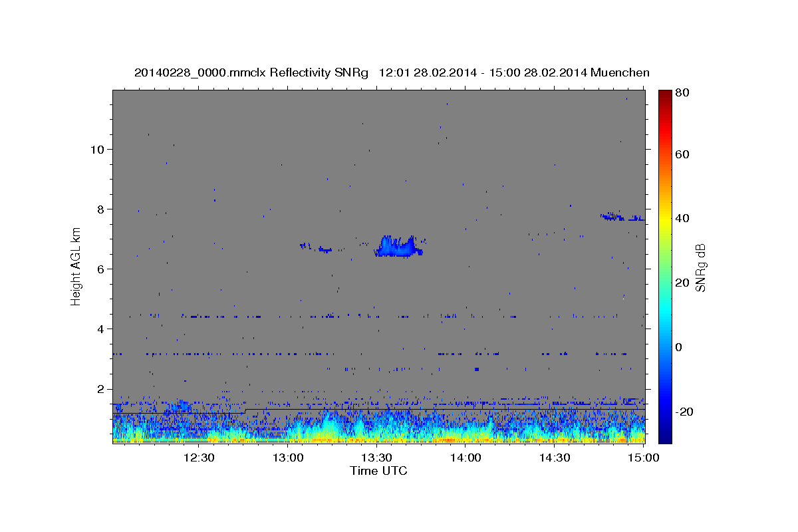This screenshot has height=532, width=798.
Task: Click the height tick label 4
Action: 100,329
